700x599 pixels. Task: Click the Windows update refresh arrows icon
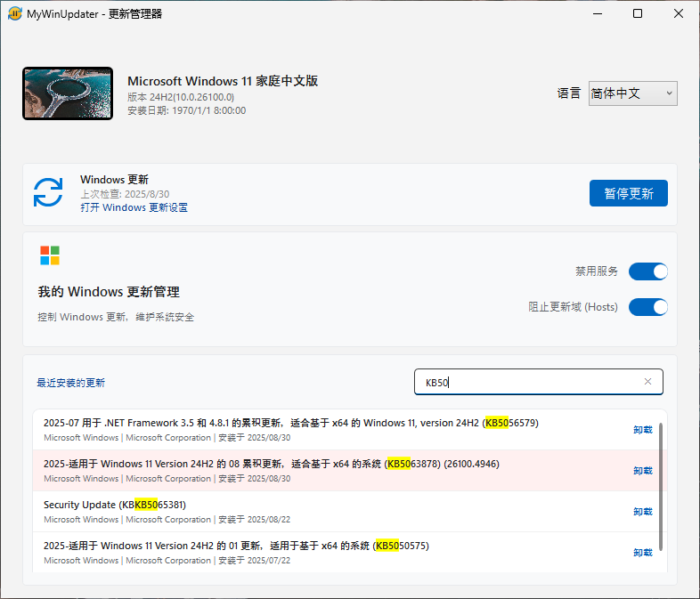[48, 192]
